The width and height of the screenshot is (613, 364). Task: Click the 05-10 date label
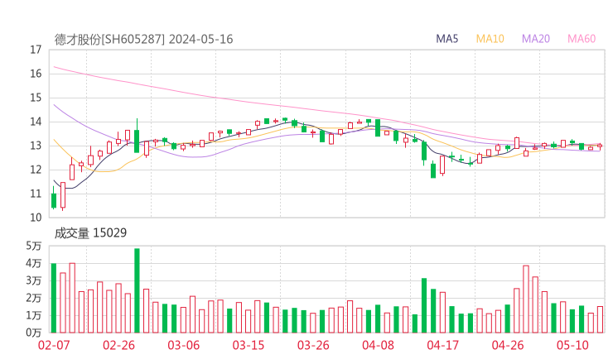click(572, 345)
